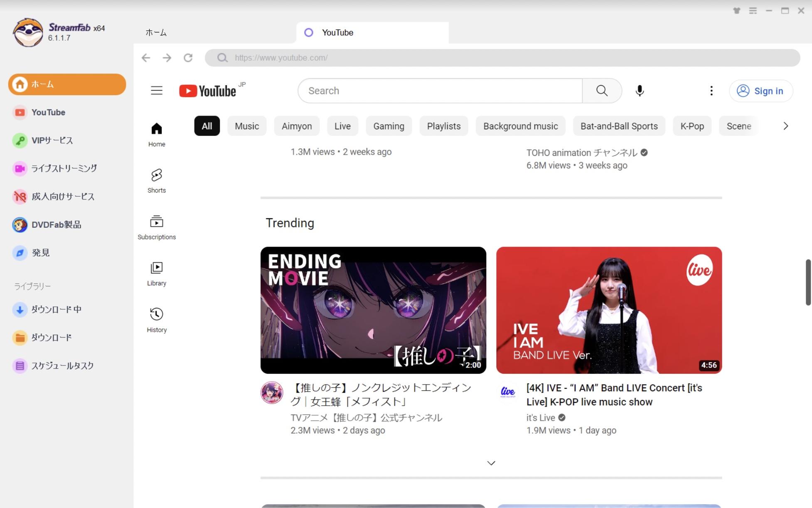Viewport: 812px width, 508px height.
Task: Open the ホーム sidebar item
Action: pos(67,84)
